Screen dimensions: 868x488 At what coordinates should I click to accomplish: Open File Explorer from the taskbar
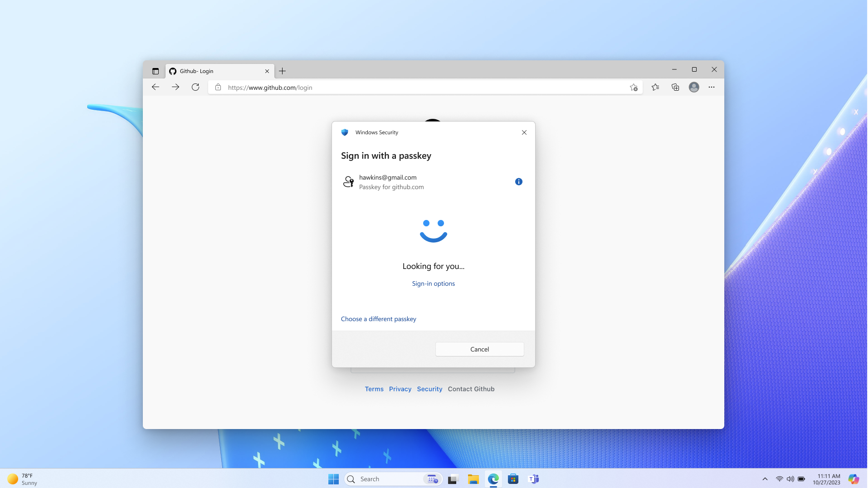(x=473, y=478)
